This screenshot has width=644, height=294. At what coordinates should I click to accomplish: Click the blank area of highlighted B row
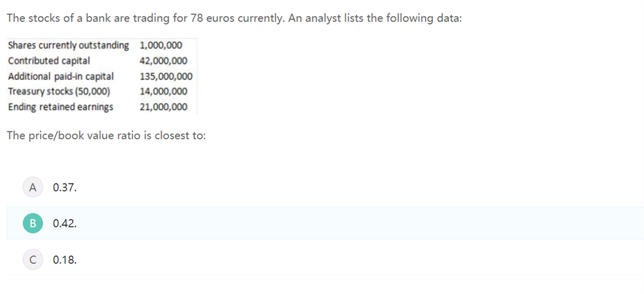click(357, 223)
